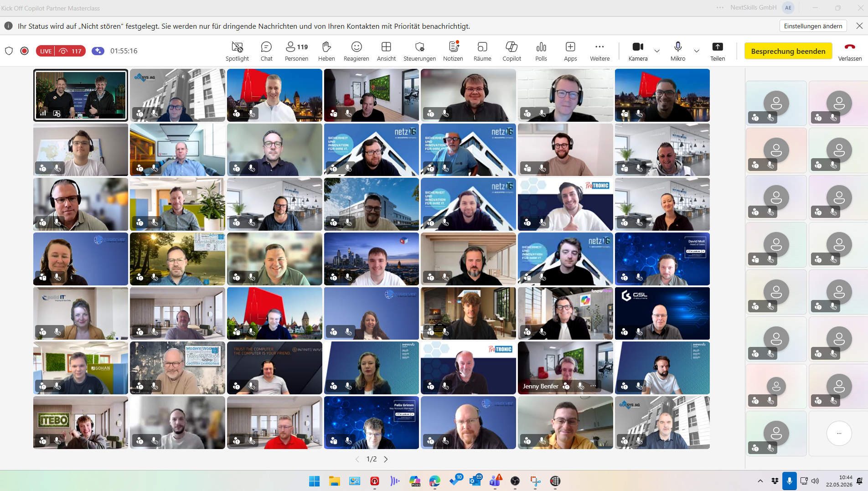Click Besprechung beenden
Image resolution: width=868 pixels, height=491 pixels.
click(x=788, y=51)
